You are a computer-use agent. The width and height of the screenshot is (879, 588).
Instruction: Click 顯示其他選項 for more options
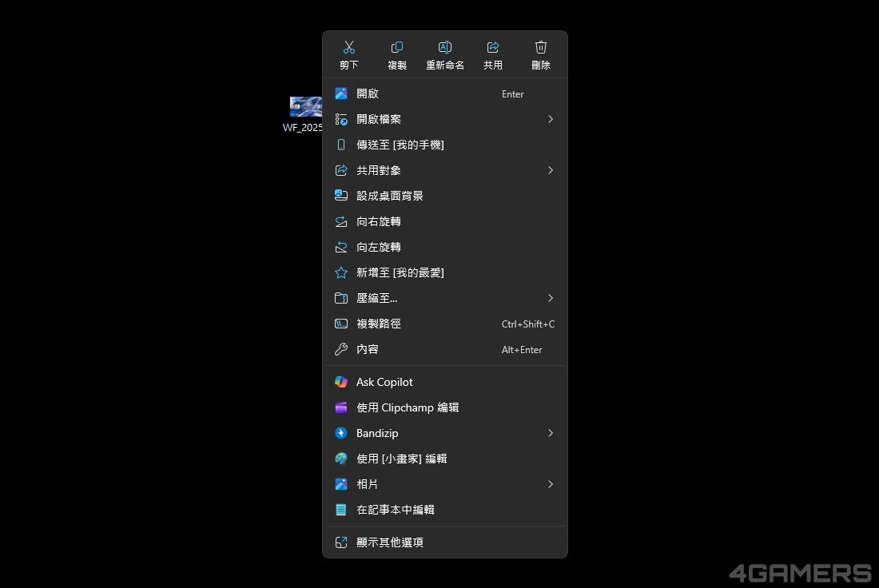coord(390,542)
